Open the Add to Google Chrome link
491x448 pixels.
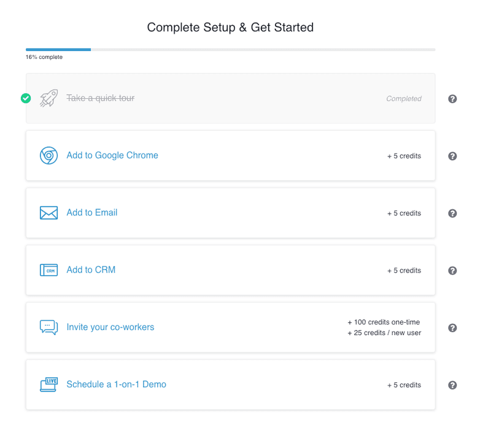(112, 156)
